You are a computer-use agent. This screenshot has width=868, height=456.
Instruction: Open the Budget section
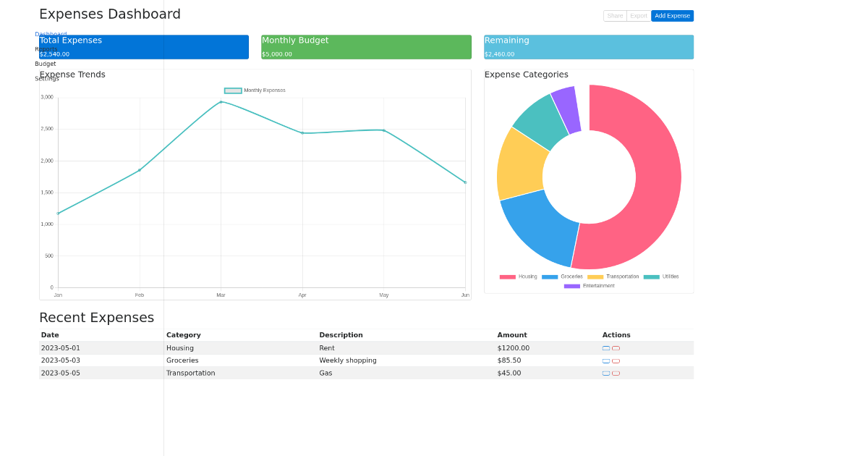45,63
